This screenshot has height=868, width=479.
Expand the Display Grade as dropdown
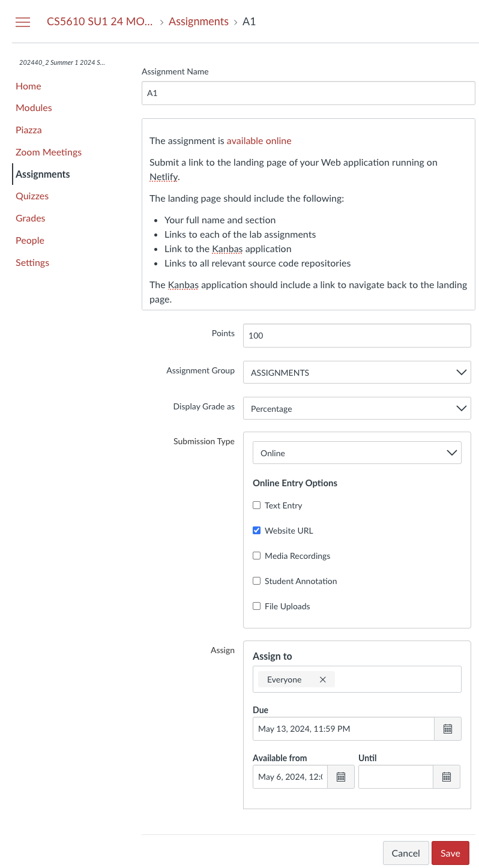[x=357, y=408]
